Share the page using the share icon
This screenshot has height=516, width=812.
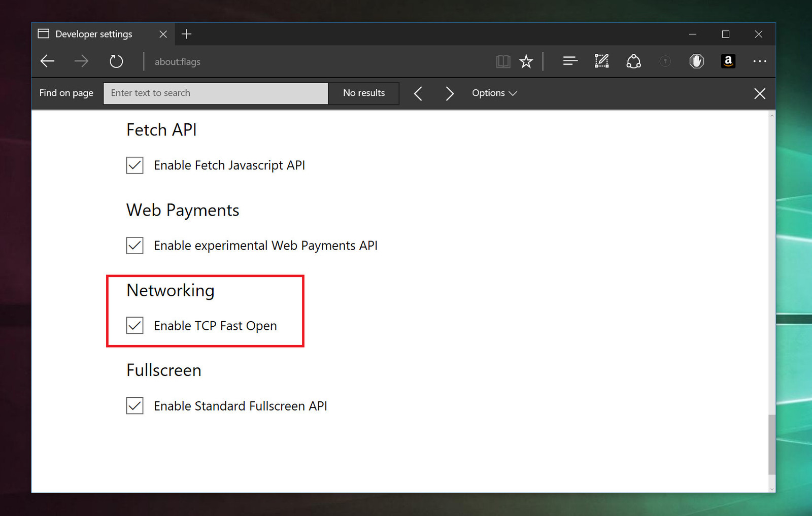[x=634, y=61]
